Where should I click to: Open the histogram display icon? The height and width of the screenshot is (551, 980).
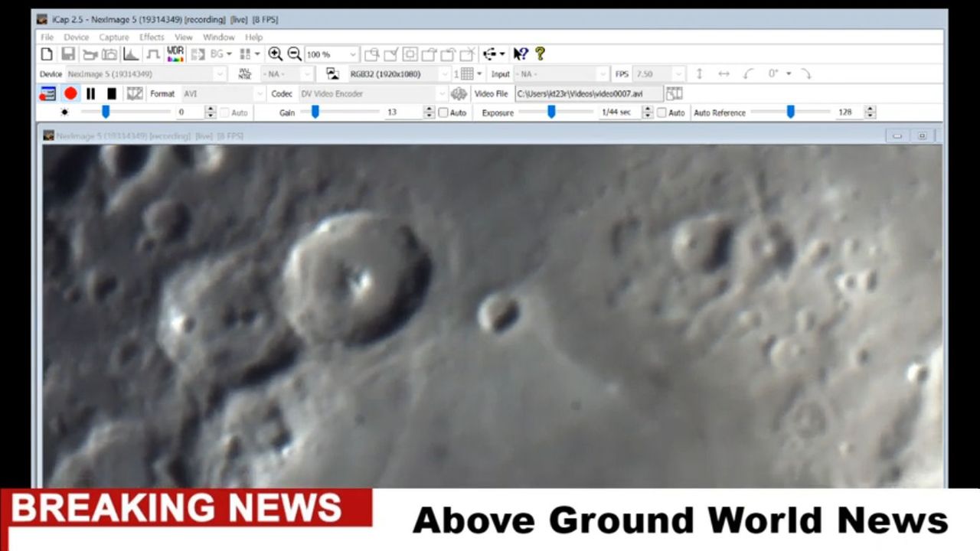131,54
